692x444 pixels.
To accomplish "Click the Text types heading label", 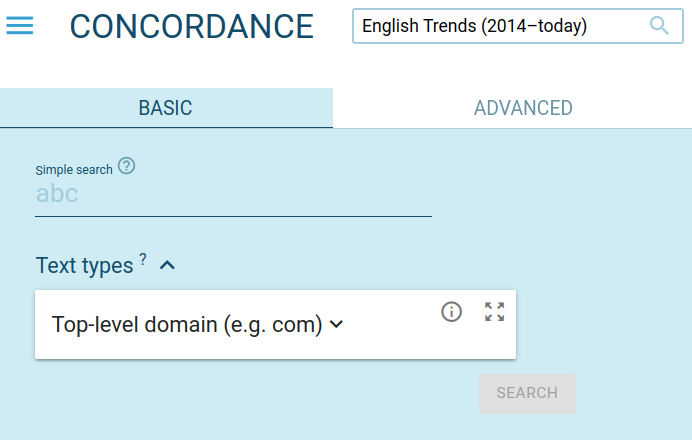I will pyautogui.click(x=84, y=265).
